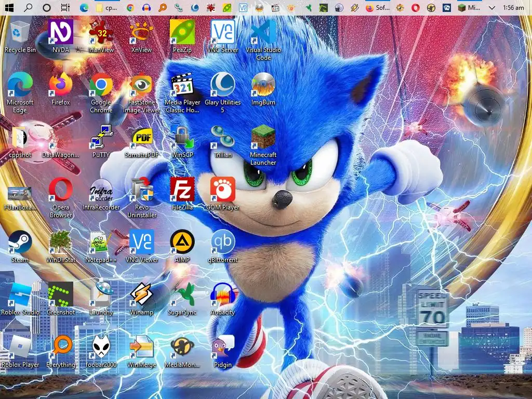Screen dimensions: 532x399
Task: Select the SumatraPDF desktop shortcut
Action: click(x=141, y=142)
